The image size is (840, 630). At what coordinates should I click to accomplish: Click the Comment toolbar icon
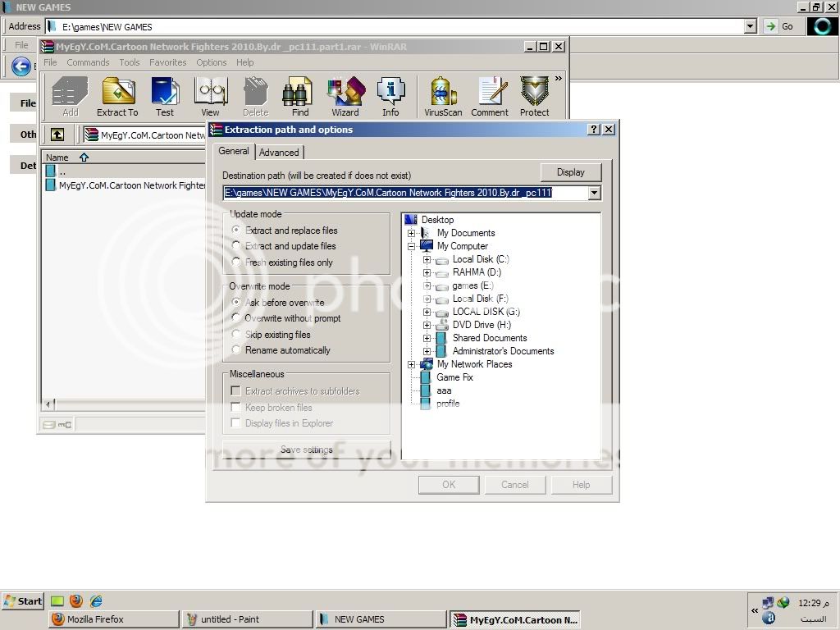click(490, 97)
